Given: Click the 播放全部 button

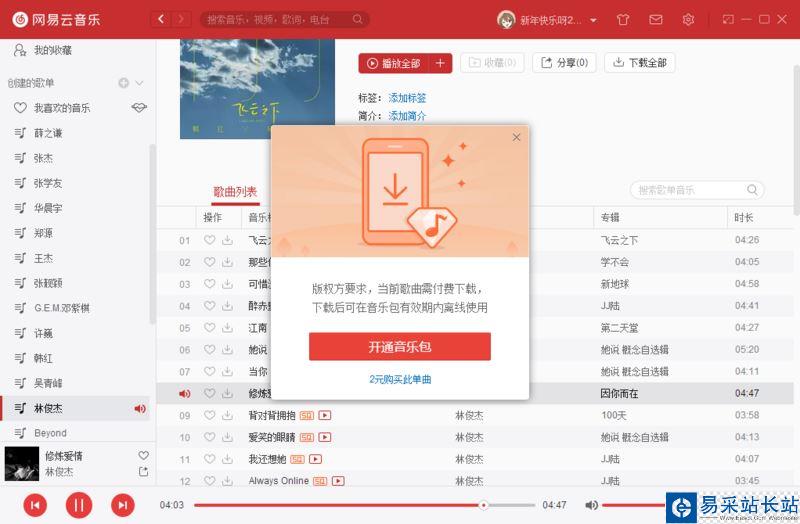Looking at the screenshot, I should click(394, 63).
